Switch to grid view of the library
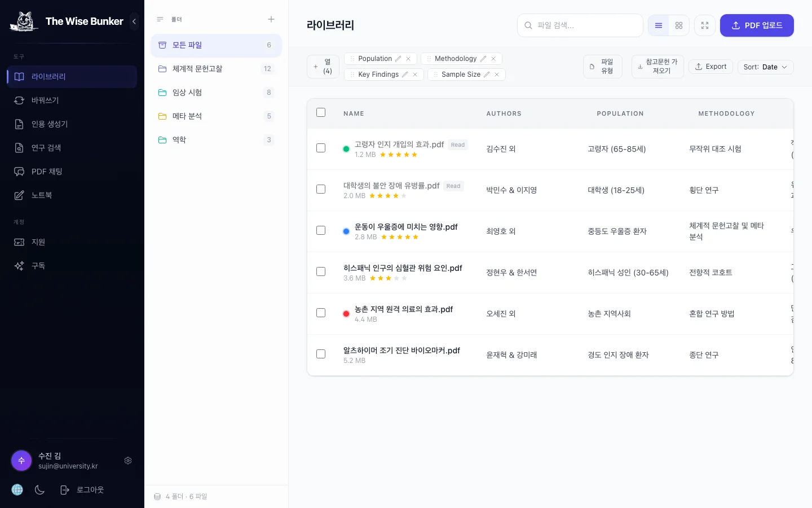 pyautogui.click(x=678, y=25)
